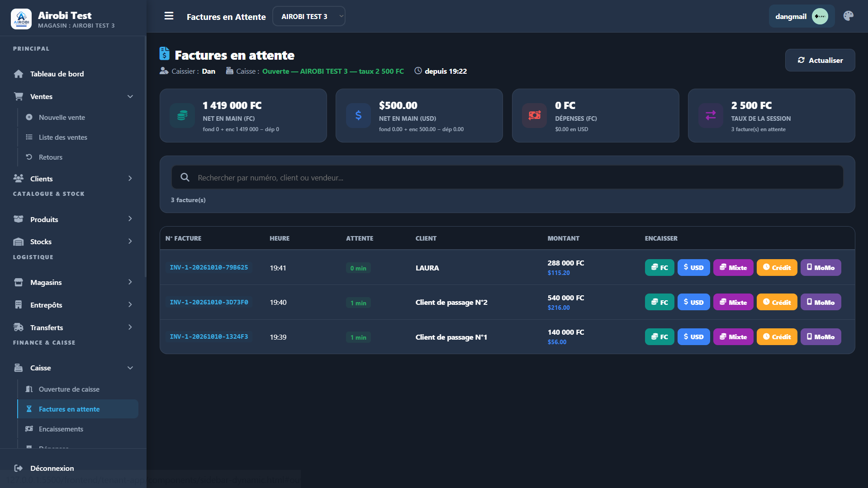Focus the invoice search field
This screenshot has height=488, width=868.
click(x=507, y=177)
